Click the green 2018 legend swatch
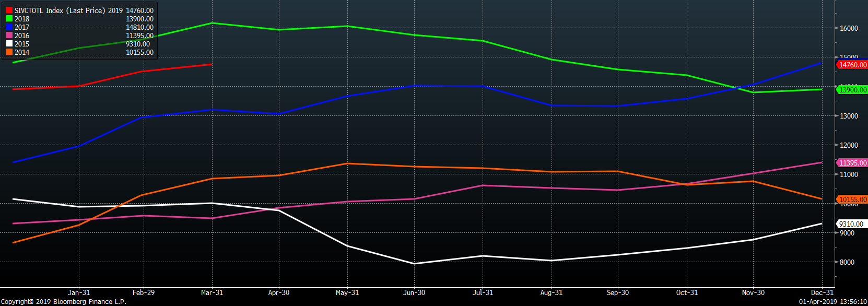 click(x=9, y=19)
